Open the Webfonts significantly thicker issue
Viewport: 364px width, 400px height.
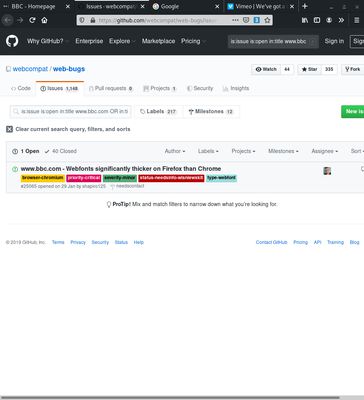point(121,169)
